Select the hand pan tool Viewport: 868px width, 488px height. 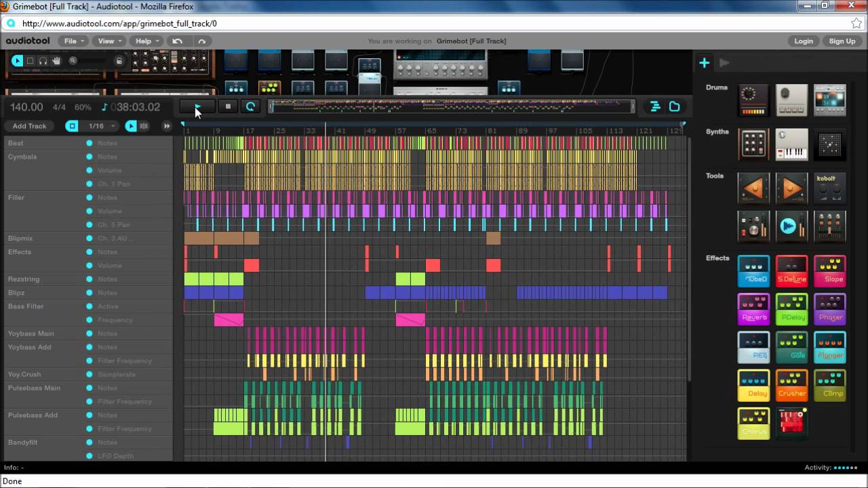(x=56, y=61)
